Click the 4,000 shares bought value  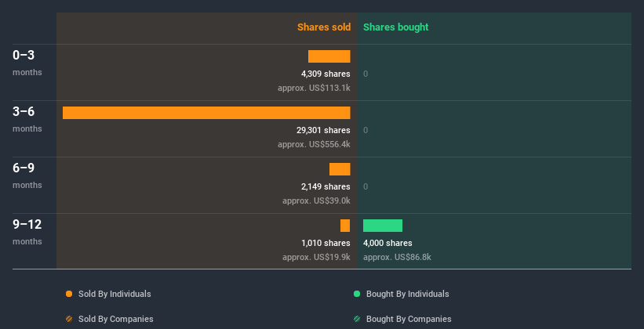point(387,243)
